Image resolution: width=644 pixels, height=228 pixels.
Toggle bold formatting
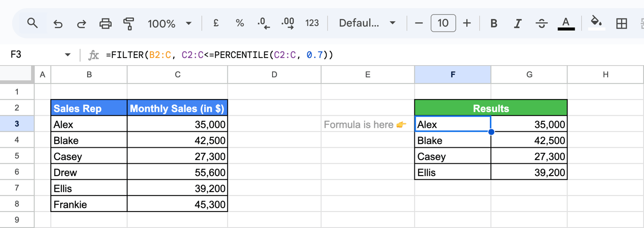pos(494,23)
